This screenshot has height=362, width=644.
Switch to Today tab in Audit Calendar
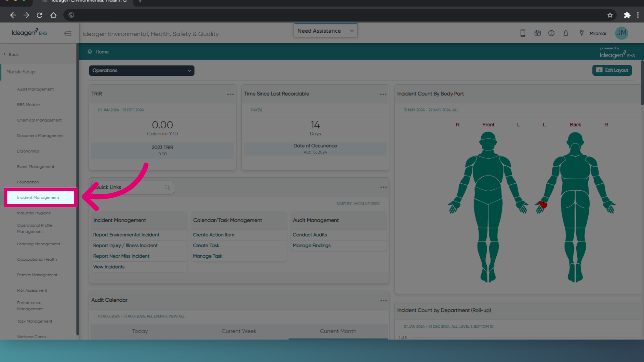[x=140, y=331]
